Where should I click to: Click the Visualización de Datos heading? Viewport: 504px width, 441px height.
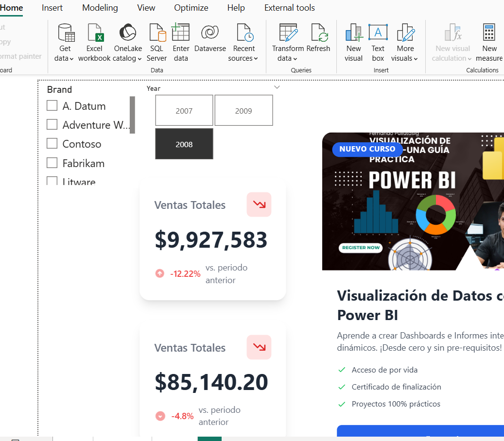click(420, 305)
